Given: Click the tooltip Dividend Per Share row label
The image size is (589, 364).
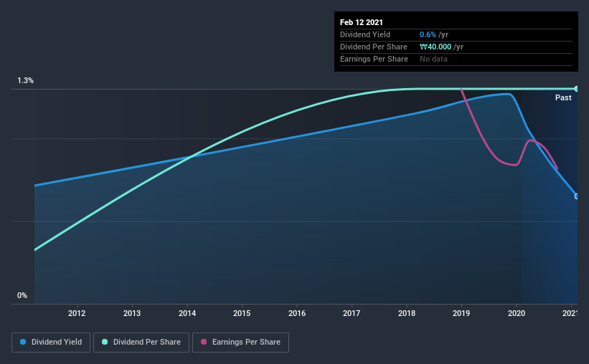Looking at the screenshot, I should 374,47.
